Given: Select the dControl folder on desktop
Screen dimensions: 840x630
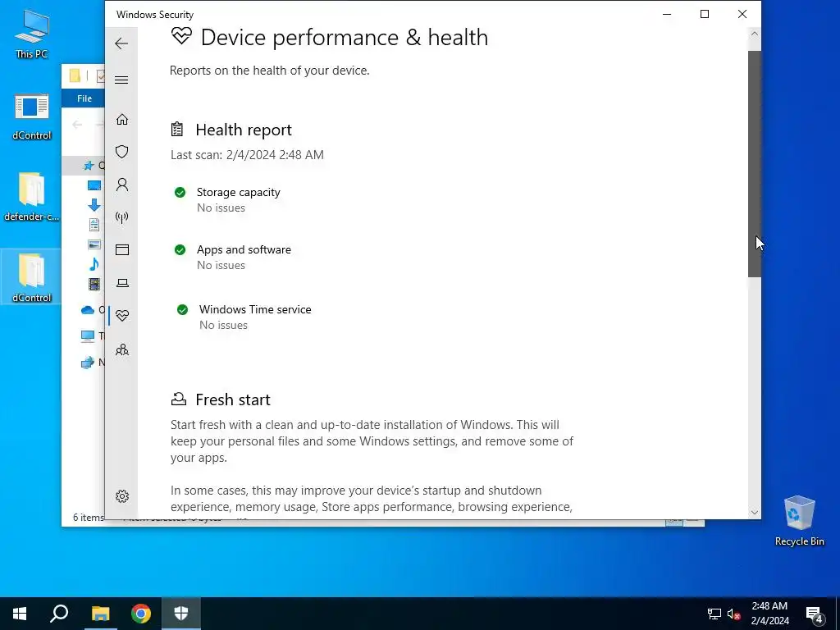Looking at the screenshot, I should click(x=31, y=277).
